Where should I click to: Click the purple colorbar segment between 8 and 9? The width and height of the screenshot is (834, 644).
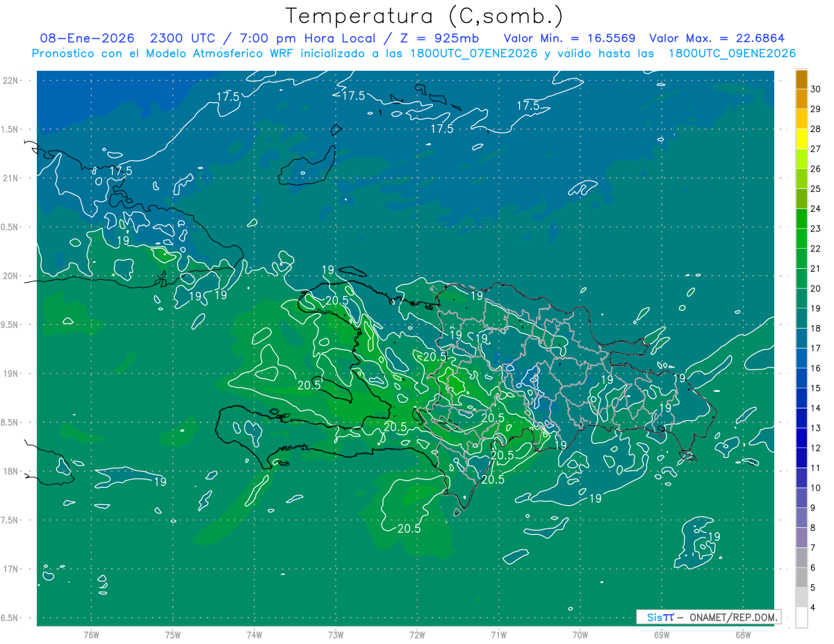point(801,518)
